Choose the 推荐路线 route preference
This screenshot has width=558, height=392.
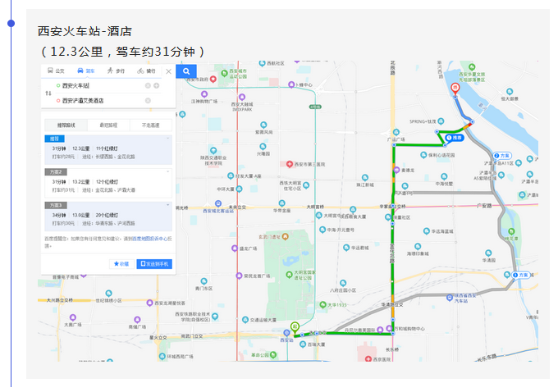coord(66,125)
